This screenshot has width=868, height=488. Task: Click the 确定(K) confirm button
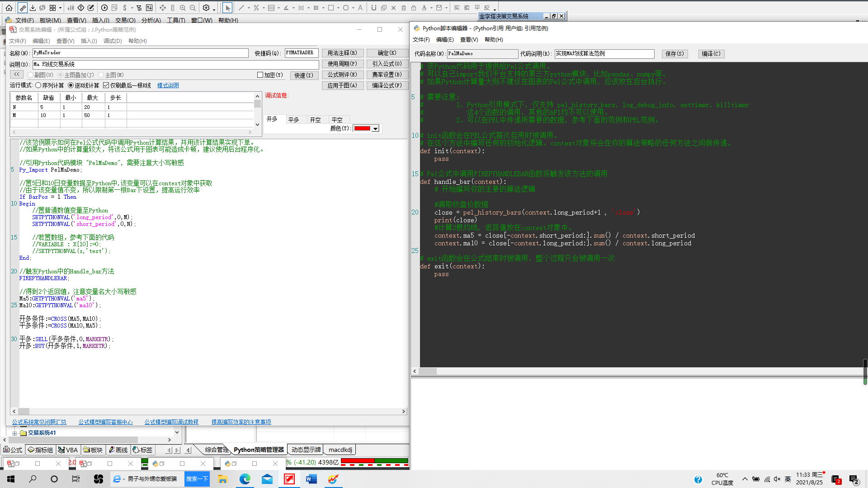tap(387, 53)
